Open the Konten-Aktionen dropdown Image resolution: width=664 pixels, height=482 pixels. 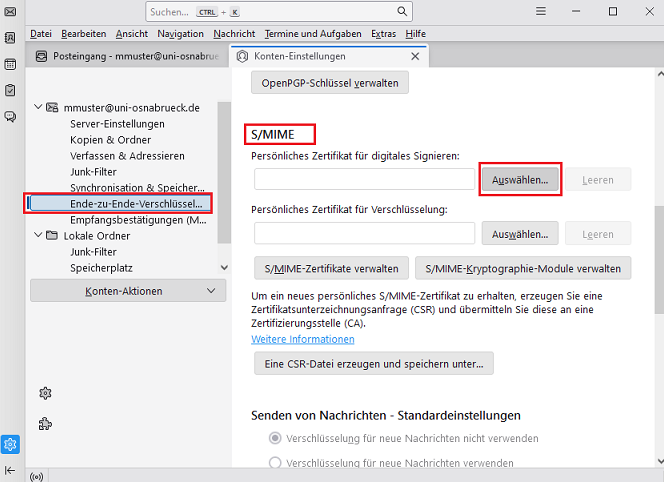[x=128, y=291]
